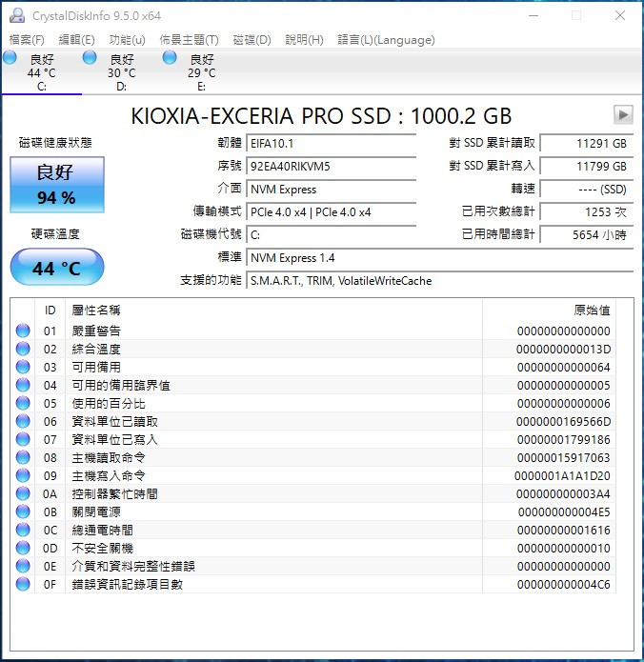
Task: Click the interface field NVM Express
Action: tap(332, 190)
